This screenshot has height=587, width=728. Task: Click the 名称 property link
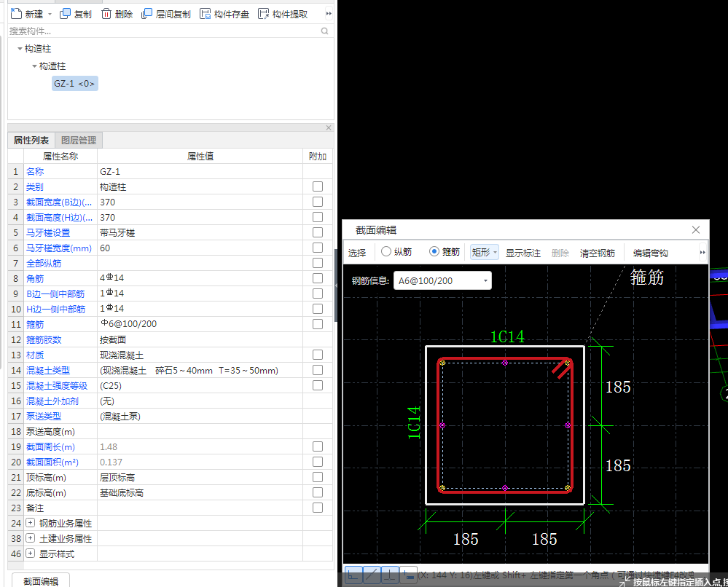click(x=35, y=172)
